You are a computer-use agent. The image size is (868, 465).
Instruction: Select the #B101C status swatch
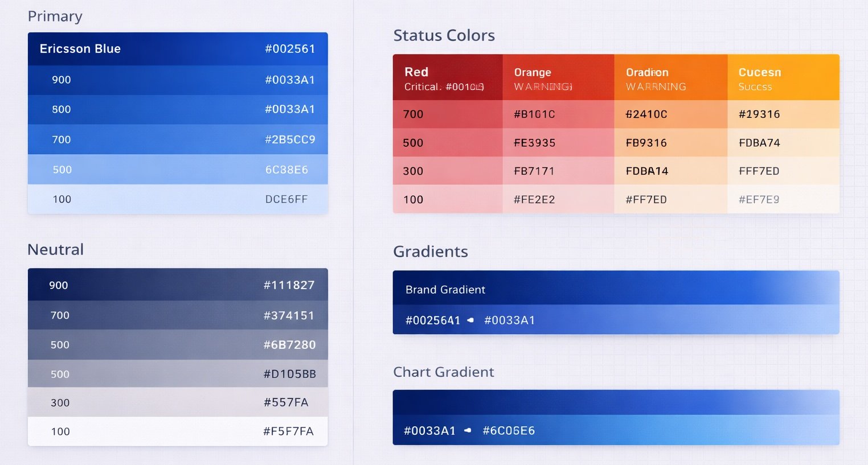coord(559,114)
